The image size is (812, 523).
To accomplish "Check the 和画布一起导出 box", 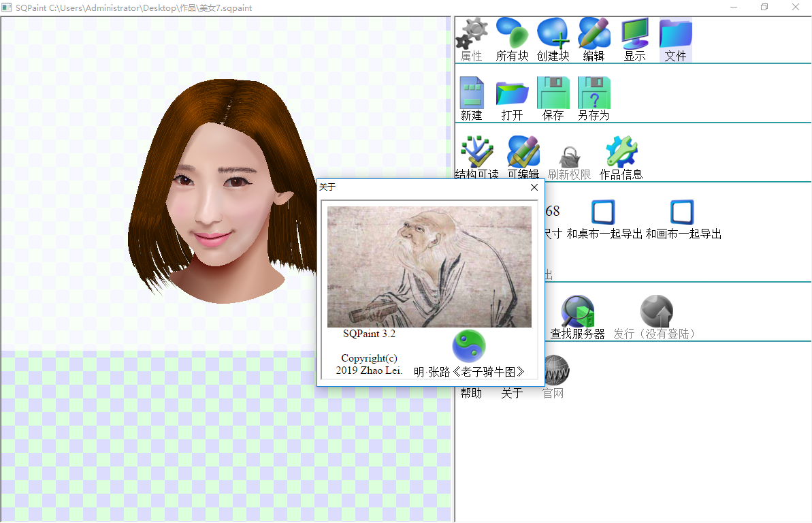I will click(x=682, y=212).
